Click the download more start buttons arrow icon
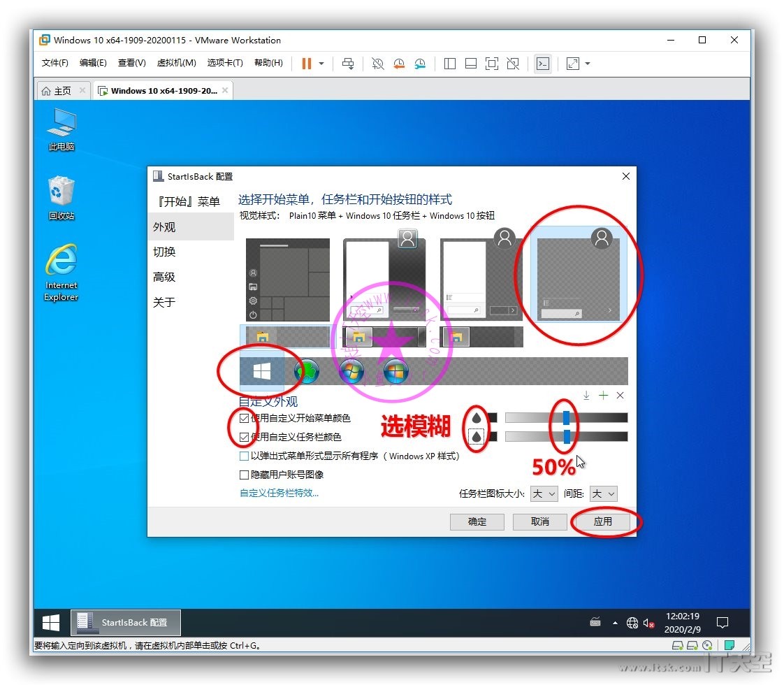Image resolution: width=784 pixels, height=685 pixels. click(x=586, y=396)
